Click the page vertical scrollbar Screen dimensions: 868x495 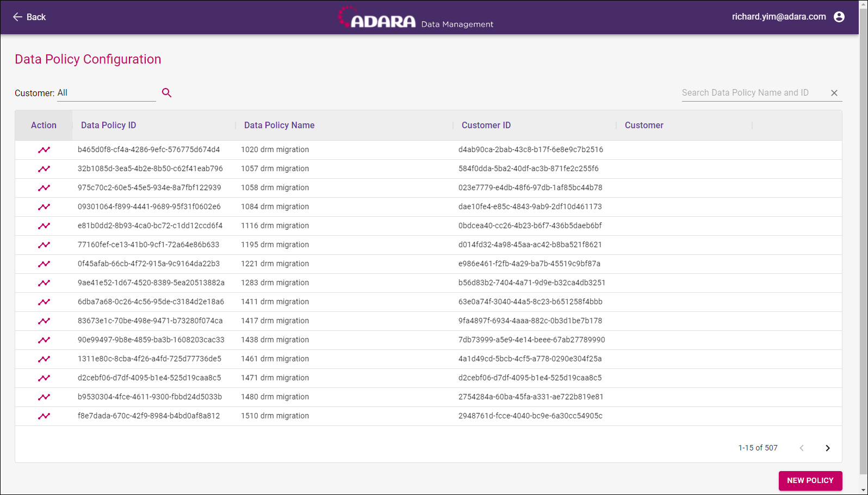(864, 241)
